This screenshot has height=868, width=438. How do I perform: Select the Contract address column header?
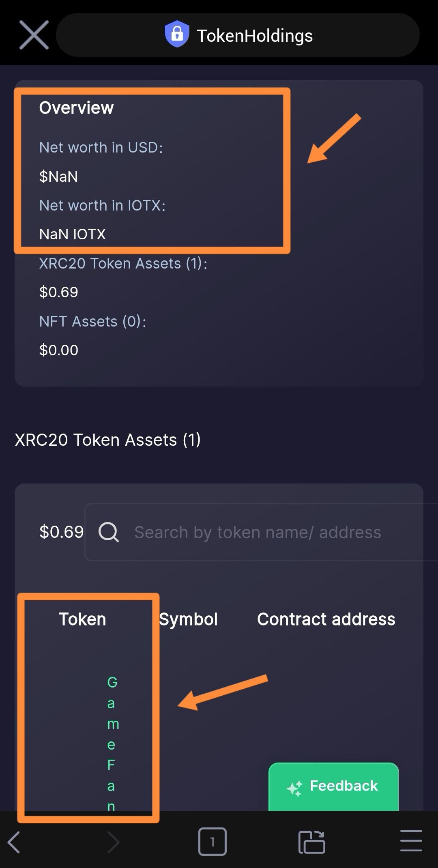coord(326,619)
